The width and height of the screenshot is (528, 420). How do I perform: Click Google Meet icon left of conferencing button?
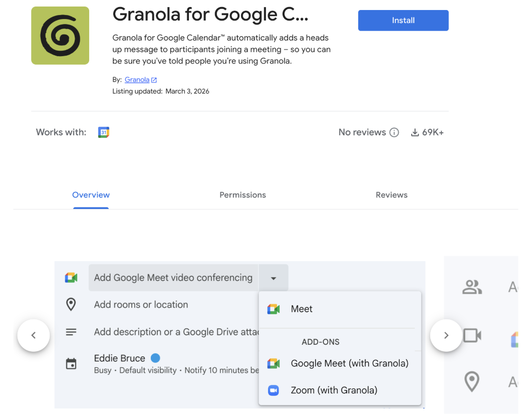click(71, 278)
